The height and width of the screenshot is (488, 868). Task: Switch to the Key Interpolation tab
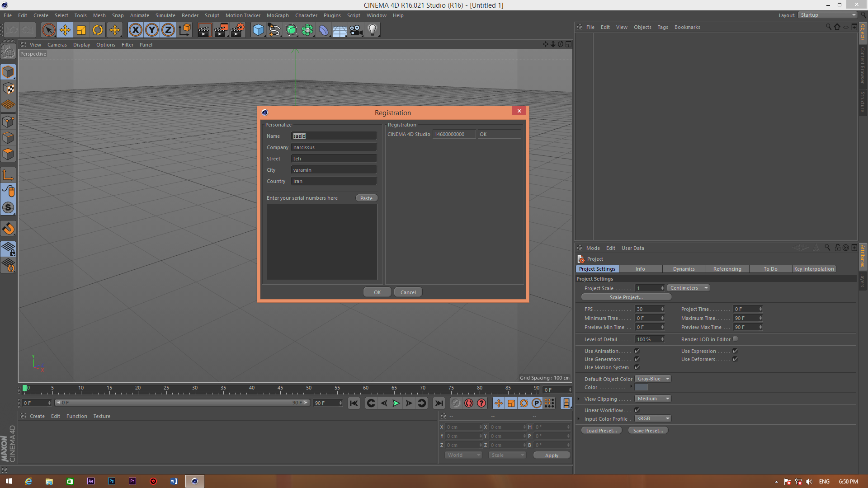814,269
